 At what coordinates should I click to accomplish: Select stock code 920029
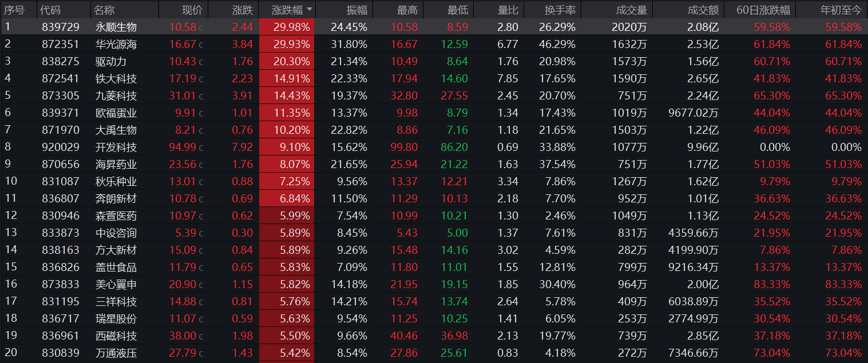click(x=61, y=147)
